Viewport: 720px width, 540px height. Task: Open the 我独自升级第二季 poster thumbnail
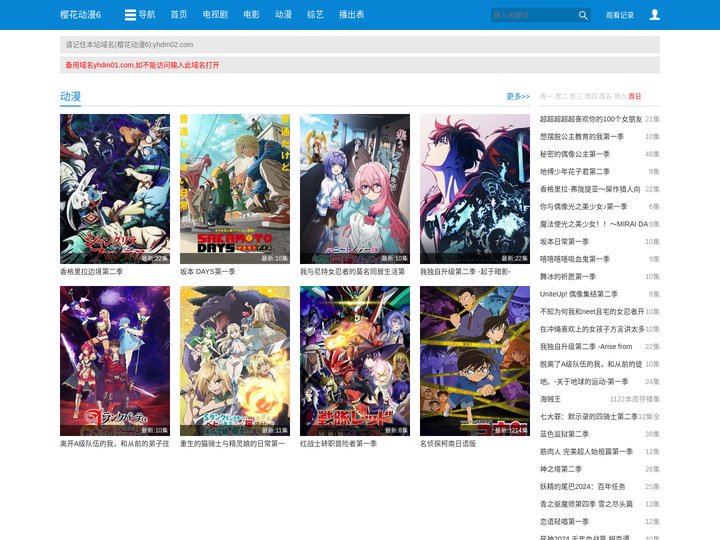coord(475,189)
